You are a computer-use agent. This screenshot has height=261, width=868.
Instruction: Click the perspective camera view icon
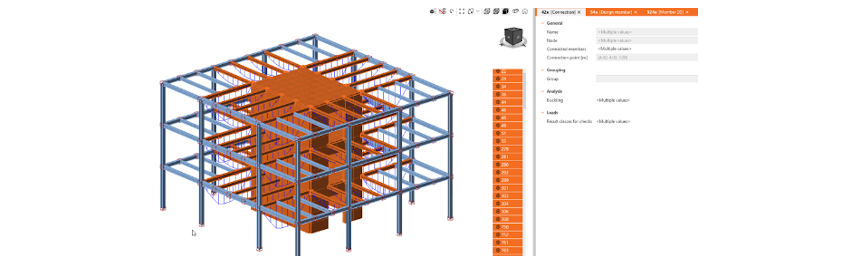pyautogui.click(x=515, y=12)
